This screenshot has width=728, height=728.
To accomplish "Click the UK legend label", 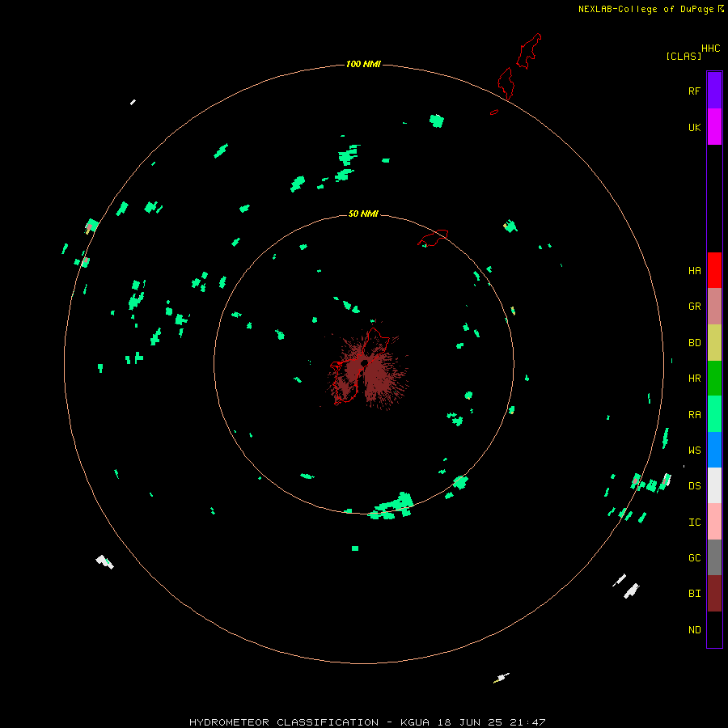I will 694,127.
